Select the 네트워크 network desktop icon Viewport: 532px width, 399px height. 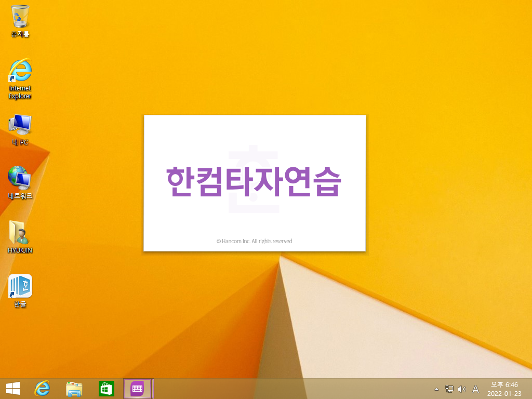click(x=20, y=182)
